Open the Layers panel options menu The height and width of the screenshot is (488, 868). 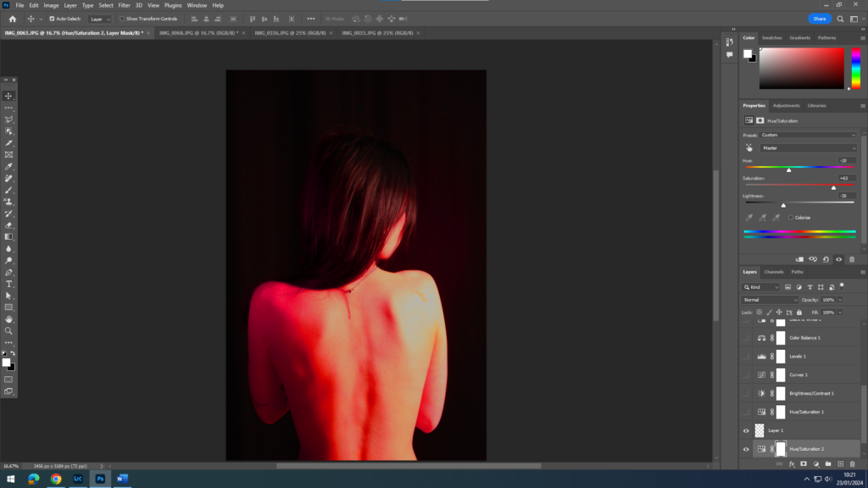click(x=862, y=272)
